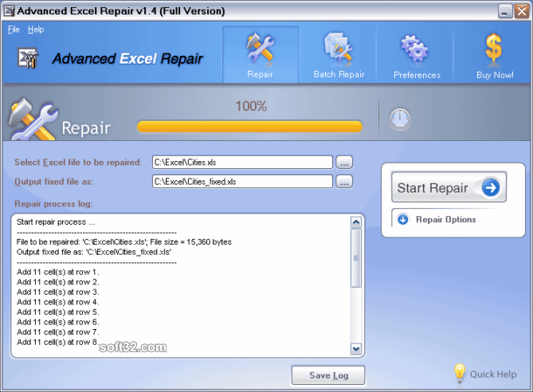Image resolution: width=533 pixels, height=392 pixels.
Task: Click the blue arrow on Start Repair
Action: (x=491, y=187)
